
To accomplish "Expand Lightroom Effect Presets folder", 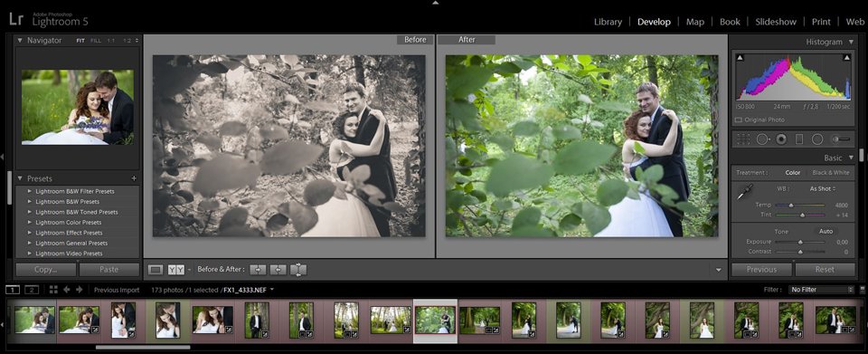I will pos(30,233).
